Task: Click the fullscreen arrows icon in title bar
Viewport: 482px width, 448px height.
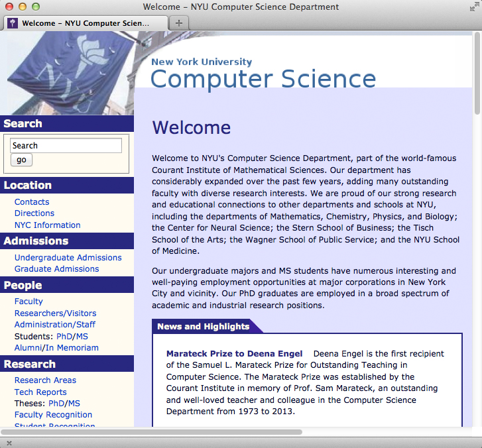Action: coord(473,7)
